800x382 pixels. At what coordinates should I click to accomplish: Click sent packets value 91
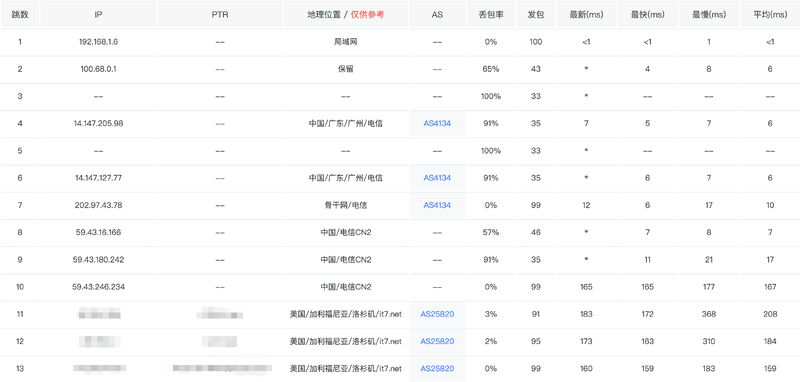click(x=535, y=314)
